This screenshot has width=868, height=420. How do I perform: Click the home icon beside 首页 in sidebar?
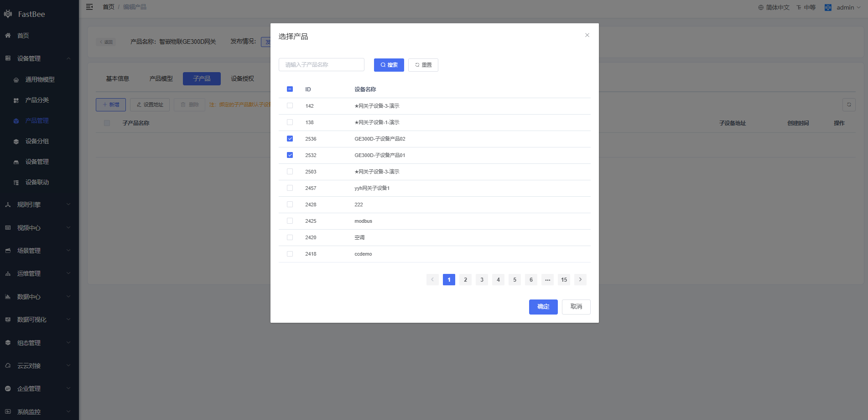[8, 35]
